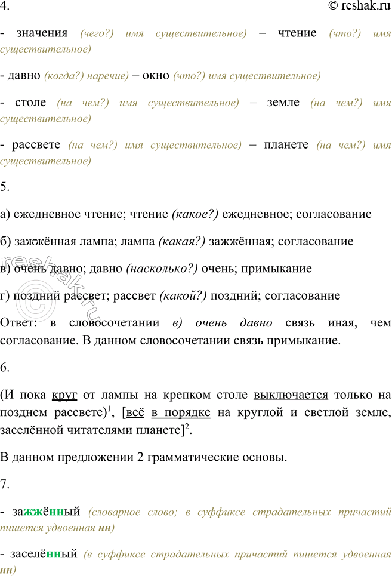Click the word «примыкание» in line в)
392x576 pixels.
276,269
